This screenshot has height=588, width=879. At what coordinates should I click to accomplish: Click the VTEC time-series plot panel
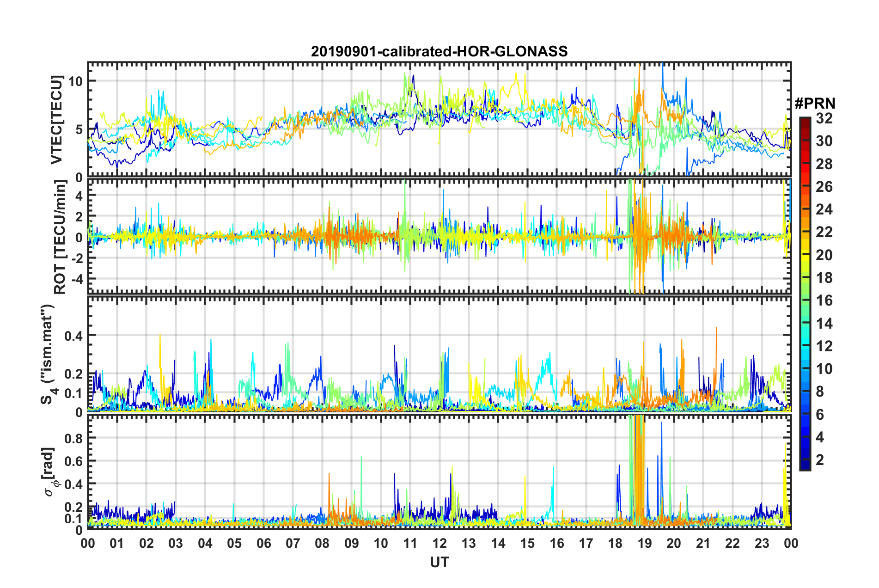tap(439, 120)
